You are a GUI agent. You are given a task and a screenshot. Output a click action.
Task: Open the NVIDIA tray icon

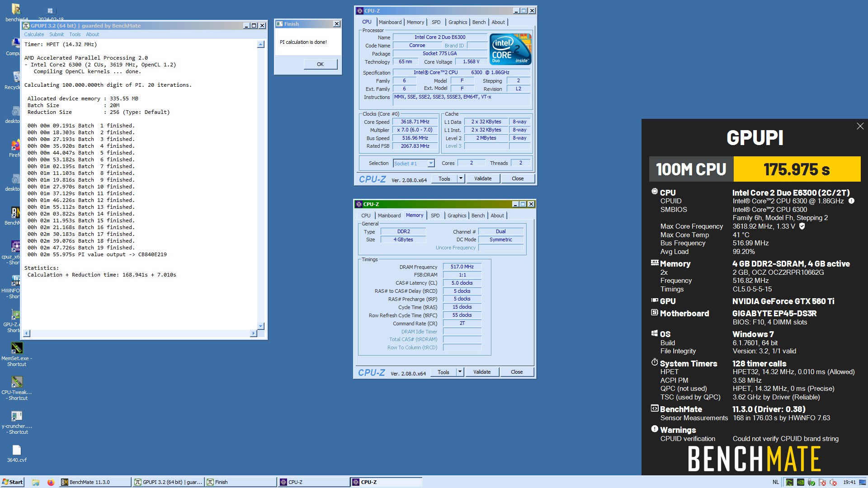coord(801,482)
